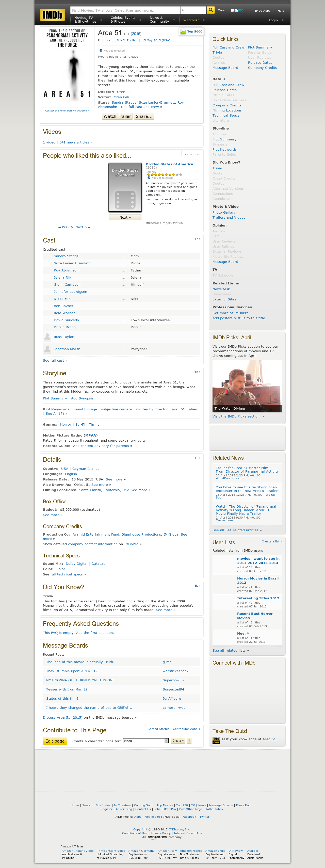Click the yellow Edit page button
The image size is (325, 868).
coord(55,741)
